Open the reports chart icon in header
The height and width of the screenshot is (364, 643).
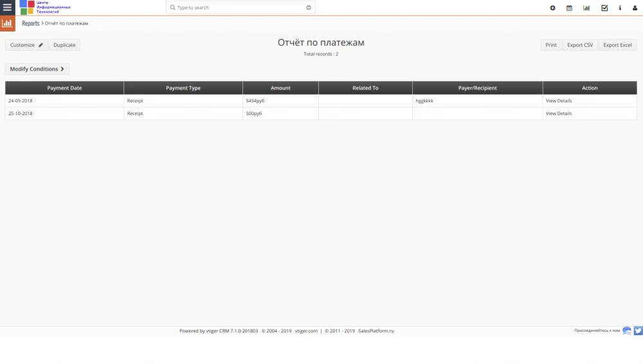tap(586, 8)
